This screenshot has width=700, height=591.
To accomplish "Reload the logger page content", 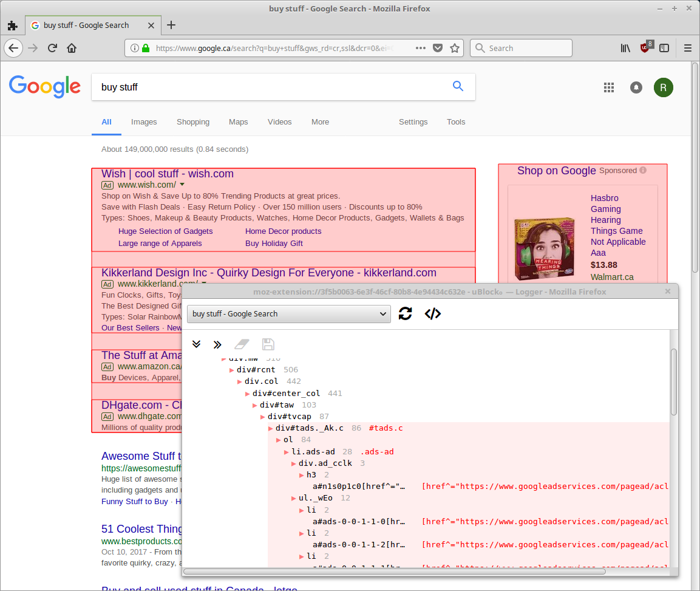I will coord(405,313).
